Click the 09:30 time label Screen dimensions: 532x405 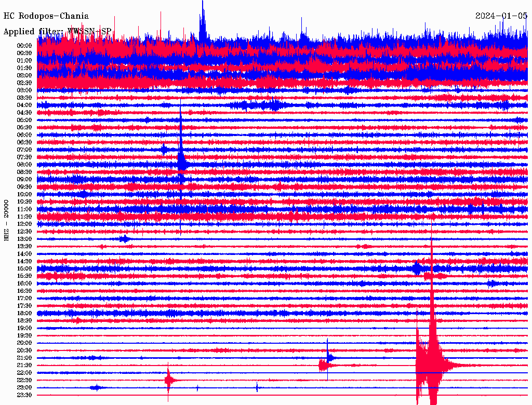pos(24,187)
